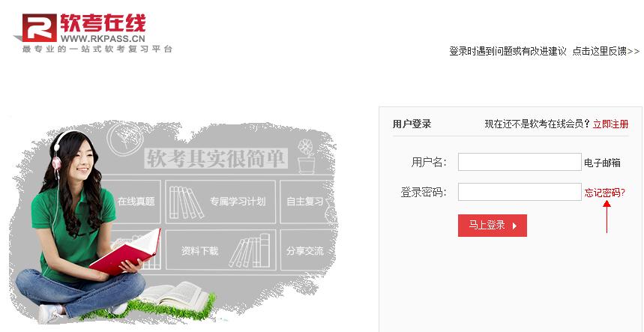Open the 忘记密码? link

[x=604, y=193]
